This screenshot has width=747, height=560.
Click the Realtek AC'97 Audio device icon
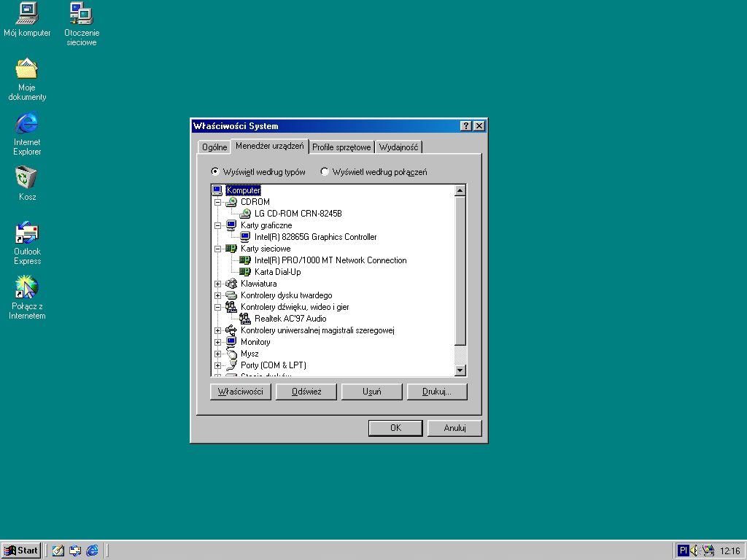[x=245, y=319]
